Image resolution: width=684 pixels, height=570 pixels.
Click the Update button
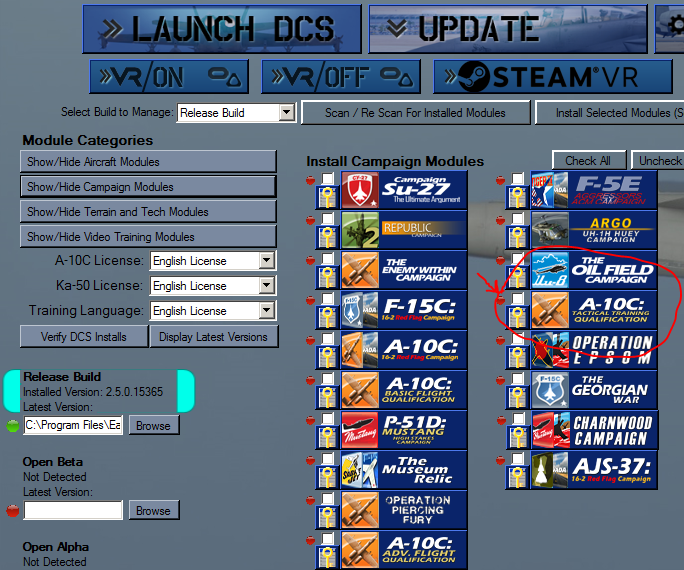[x=508, y=29]
